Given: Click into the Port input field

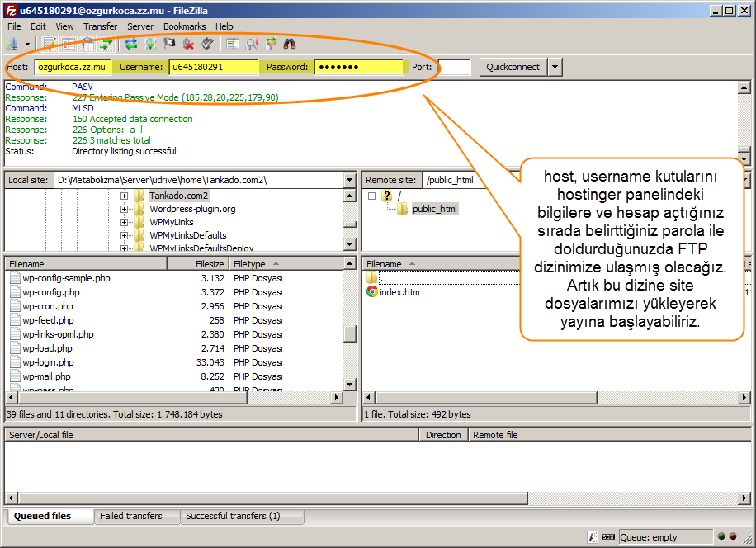Looking at the screenshot, I should pos(454,67).
